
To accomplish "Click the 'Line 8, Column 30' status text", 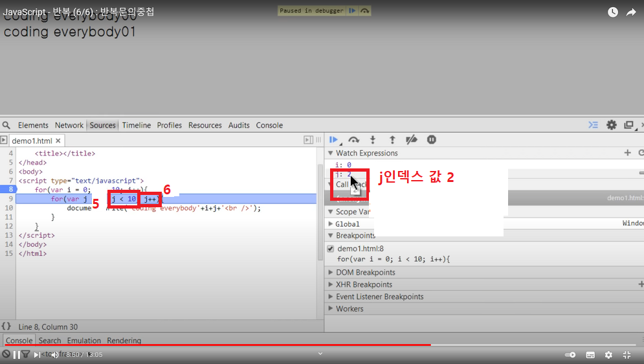I will click(x=48, y=326).
